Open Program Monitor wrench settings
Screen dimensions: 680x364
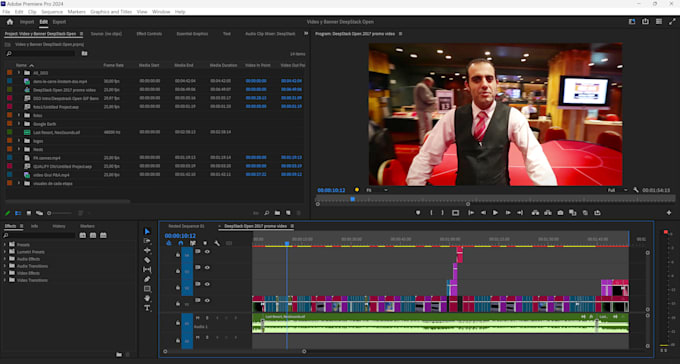pos(636,190)
